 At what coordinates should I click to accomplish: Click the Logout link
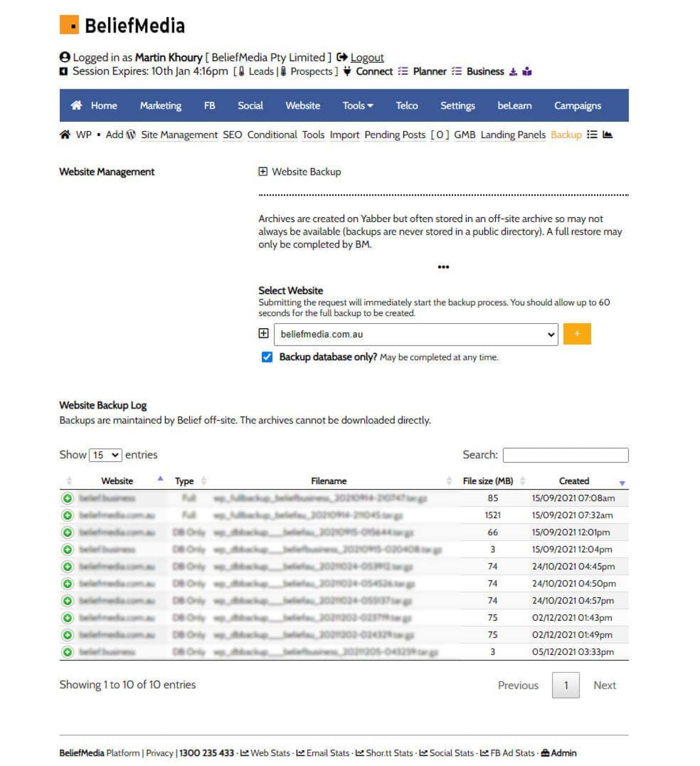coord(367,57)
